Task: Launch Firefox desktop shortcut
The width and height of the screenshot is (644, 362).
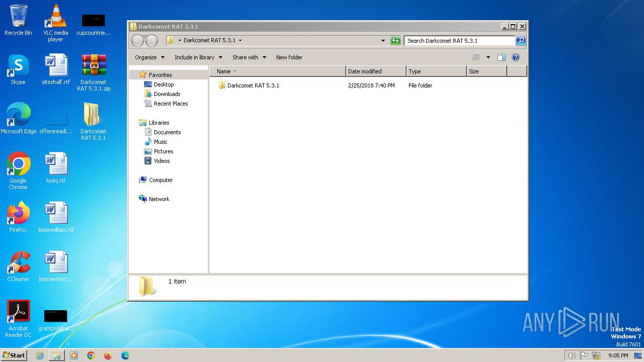Action: [18, 217]
